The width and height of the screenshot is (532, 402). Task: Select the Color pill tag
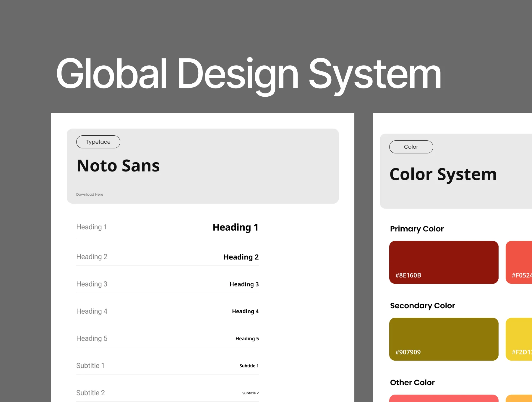(411, 147)
